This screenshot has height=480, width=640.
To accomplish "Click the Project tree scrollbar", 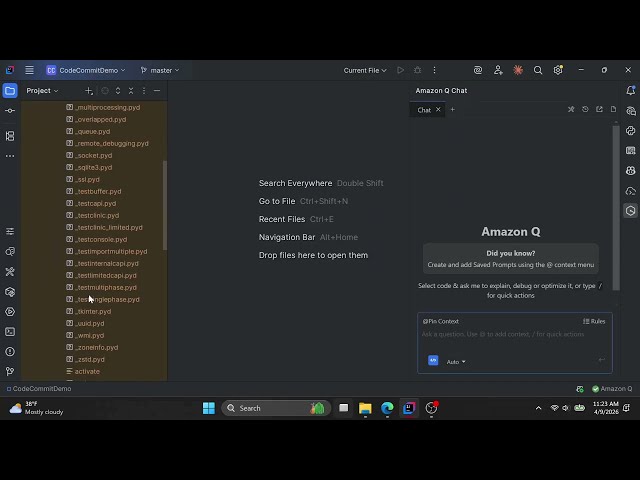I will tap(165, 205).
